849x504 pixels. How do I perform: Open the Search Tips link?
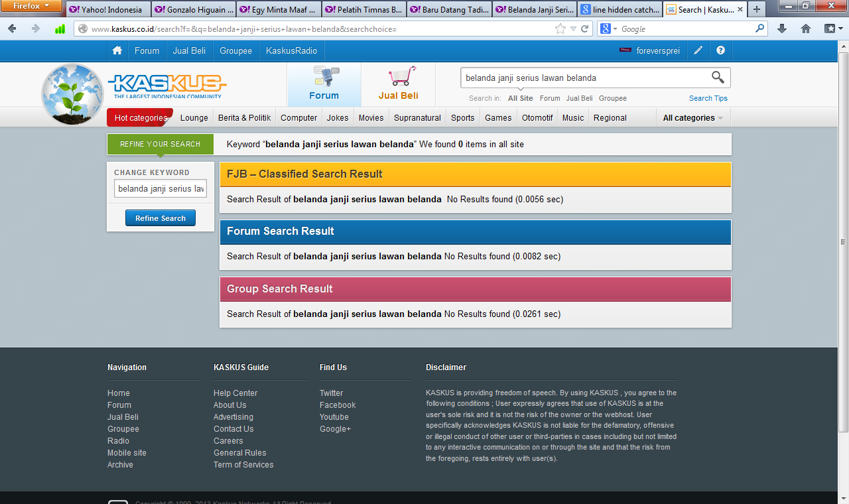coord(708,98)
